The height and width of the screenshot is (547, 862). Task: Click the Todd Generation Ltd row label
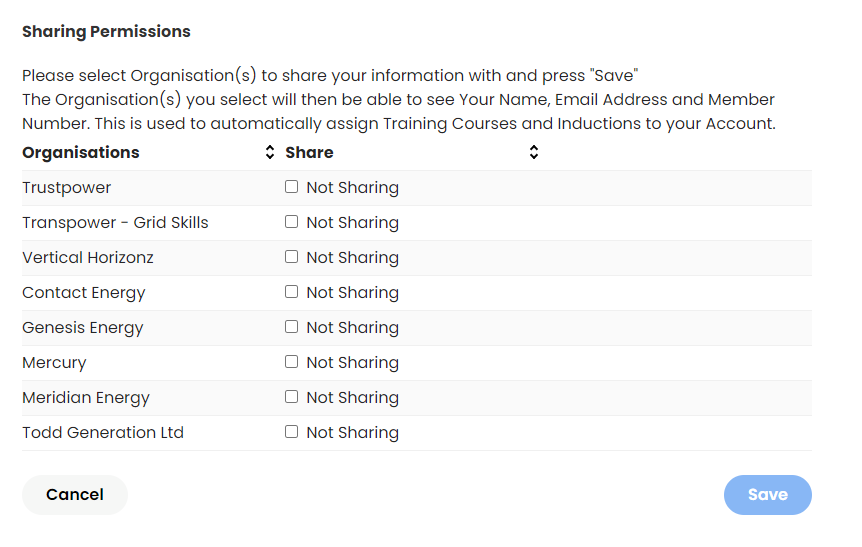tap(103, 433)
